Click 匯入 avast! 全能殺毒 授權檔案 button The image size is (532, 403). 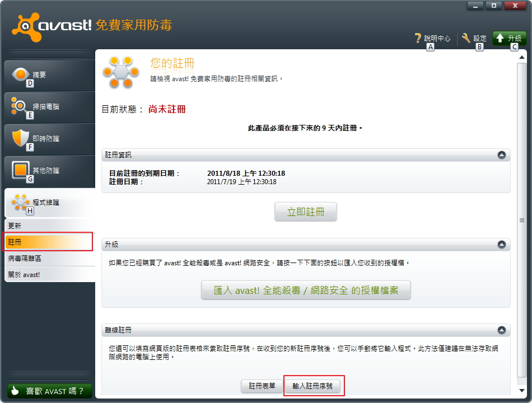tap(306, 290)
